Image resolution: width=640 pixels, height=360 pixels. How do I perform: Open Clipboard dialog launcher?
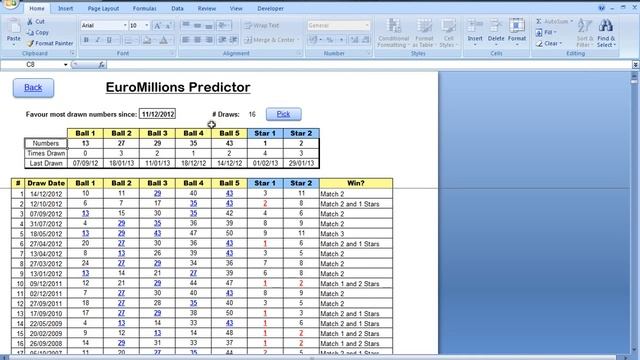point(72,53)
